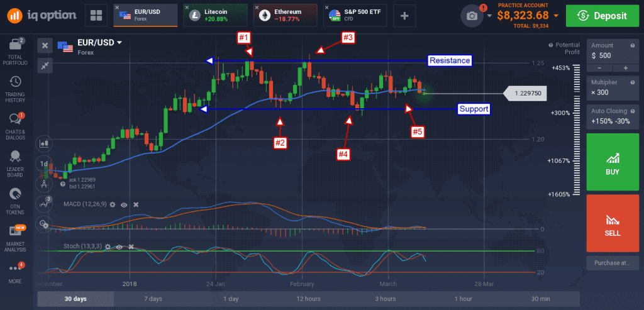This screenshot has width=644, height=310.
Task: Select the 30 days time range
Action: (75, 299)
